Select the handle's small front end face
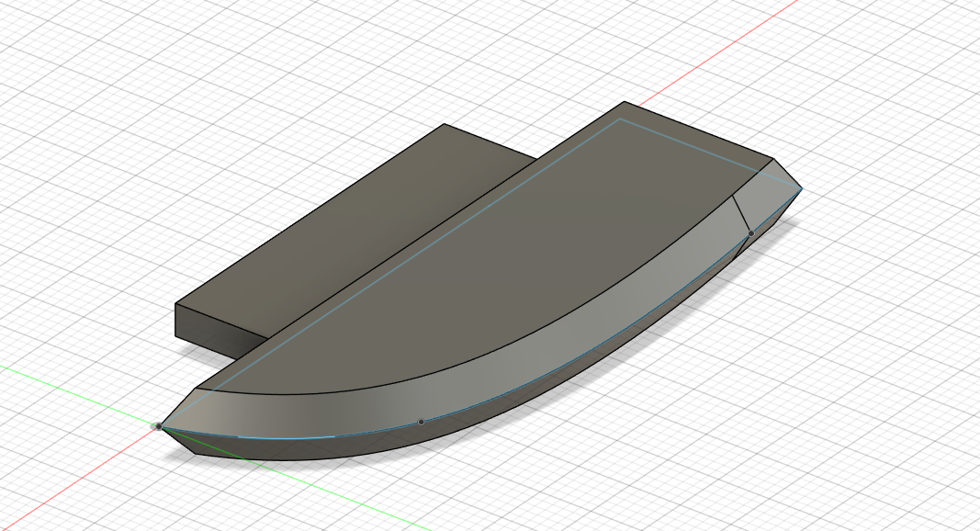The width and height of the screenshot is (980, 531). [x=219, y=332]
